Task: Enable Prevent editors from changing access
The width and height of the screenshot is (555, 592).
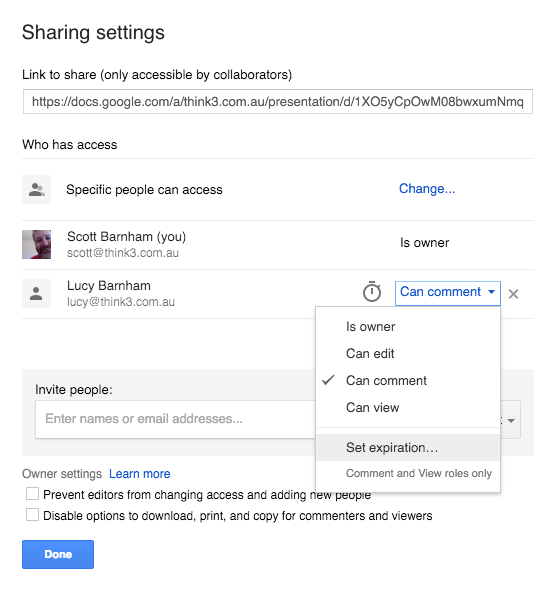Action: click(32, 493)
